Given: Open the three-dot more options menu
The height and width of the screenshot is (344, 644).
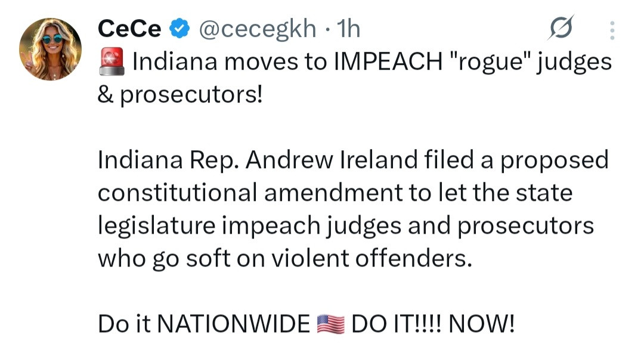Looking at the screenshot, I should (614, 29).
